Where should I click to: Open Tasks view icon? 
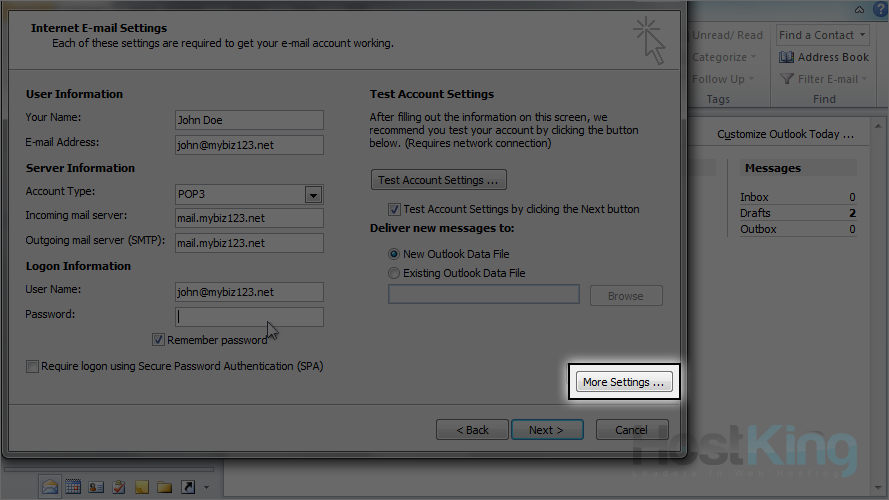click(x=119, y=487)
